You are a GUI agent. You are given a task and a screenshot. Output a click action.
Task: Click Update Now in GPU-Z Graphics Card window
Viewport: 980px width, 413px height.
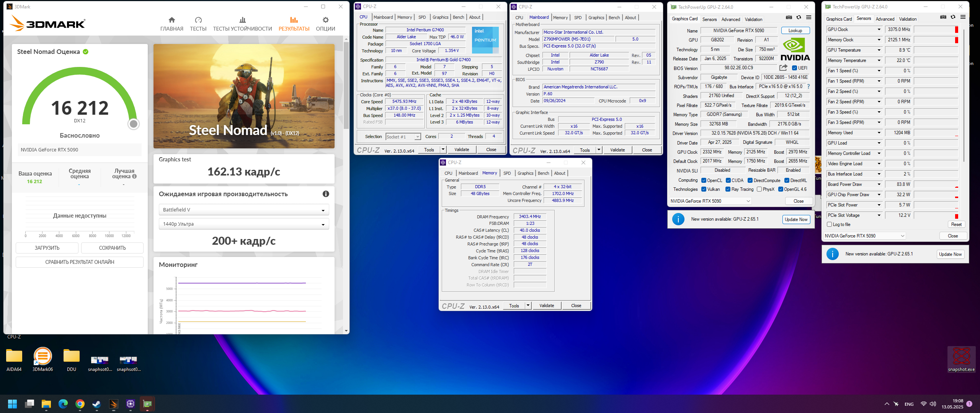pos(796,220)
